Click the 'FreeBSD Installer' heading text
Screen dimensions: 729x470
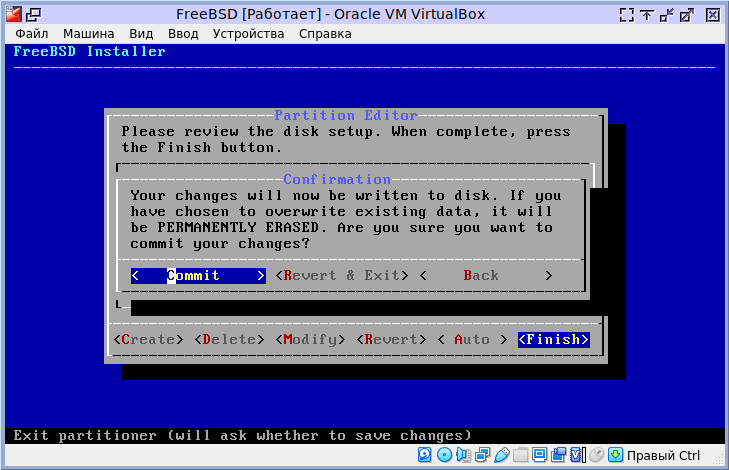point(89,51)
